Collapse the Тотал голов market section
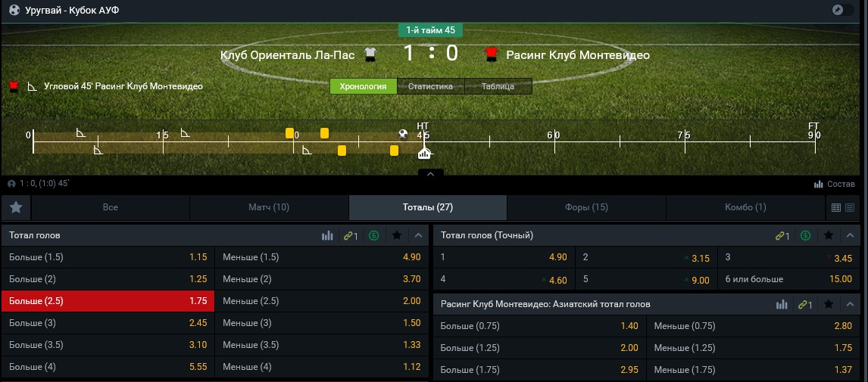The height and width of the screenshot is (382, 868). (417, 236)
